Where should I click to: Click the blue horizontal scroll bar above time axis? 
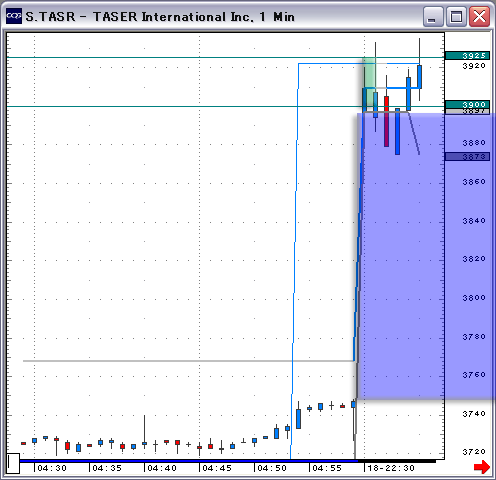[189, 461]
